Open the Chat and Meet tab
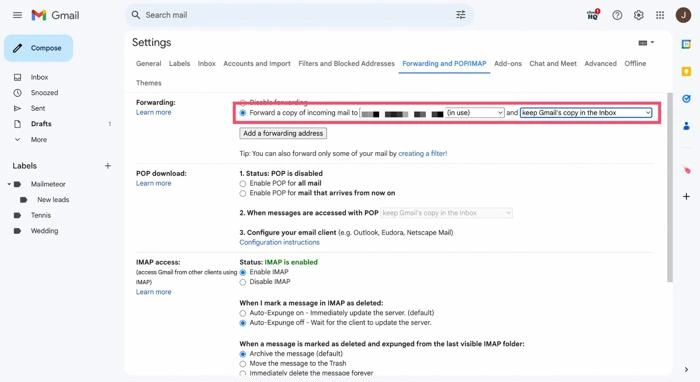 [x=553, y=63]
